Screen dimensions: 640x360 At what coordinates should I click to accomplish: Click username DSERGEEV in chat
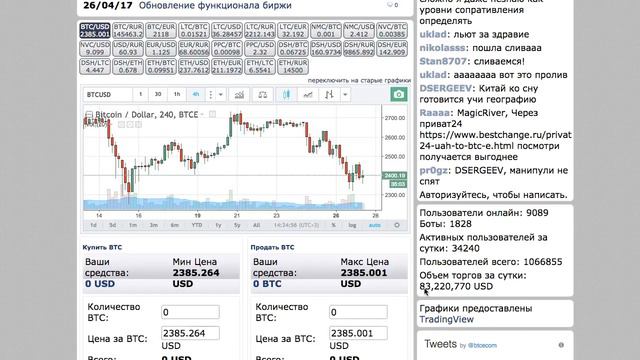pos(445,88)
